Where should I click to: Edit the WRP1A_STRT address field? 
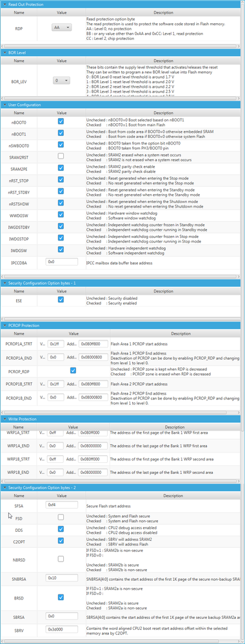click(93, 433)
